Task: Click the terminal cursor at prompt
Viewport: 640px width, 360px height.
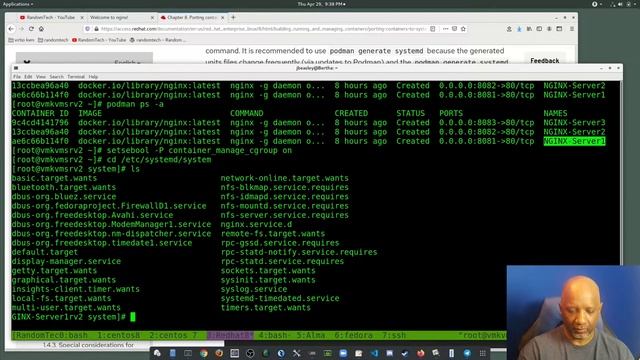Action: (x=133, y=317)
